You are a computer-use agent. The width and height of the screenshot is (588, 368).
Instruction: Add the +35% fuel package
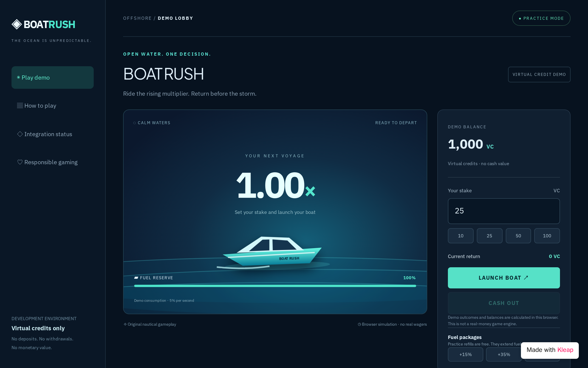point(504,354)
